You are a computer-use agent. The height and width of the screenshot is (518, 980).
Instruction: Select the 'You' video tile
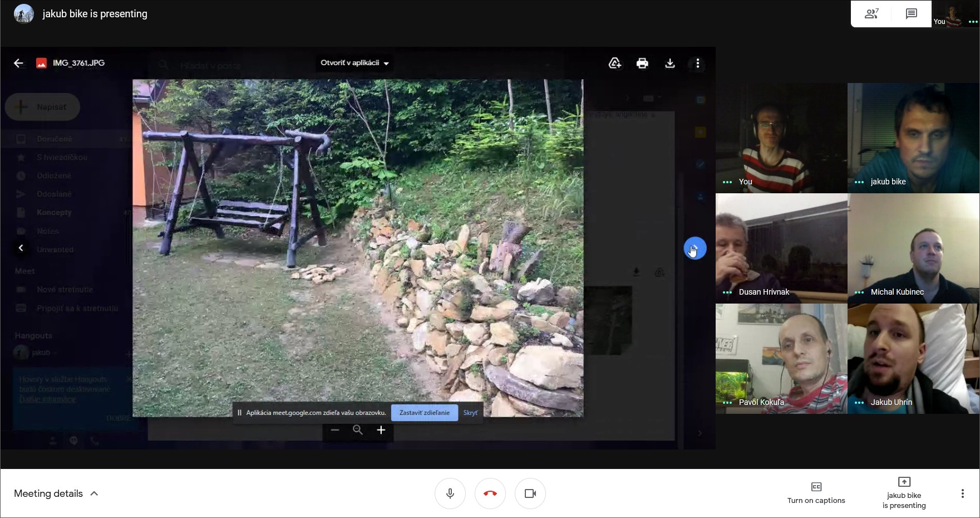[781, 138]
